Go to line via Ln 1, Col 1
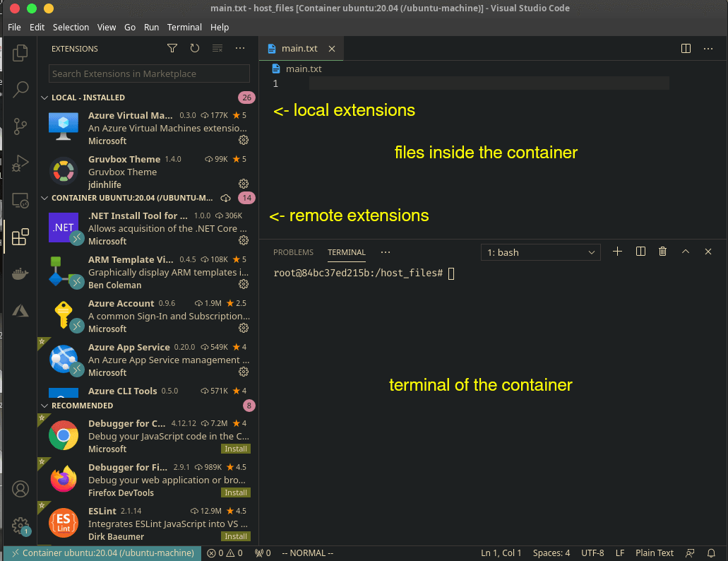Screen dimensions: 728x561 pos(501,553)
